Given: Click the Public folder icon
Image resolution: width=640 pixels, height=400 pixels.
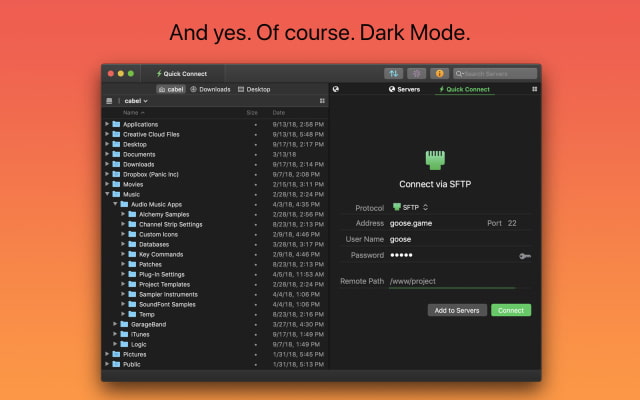Looking at the screenshot, I should click(x=116, y=364).
